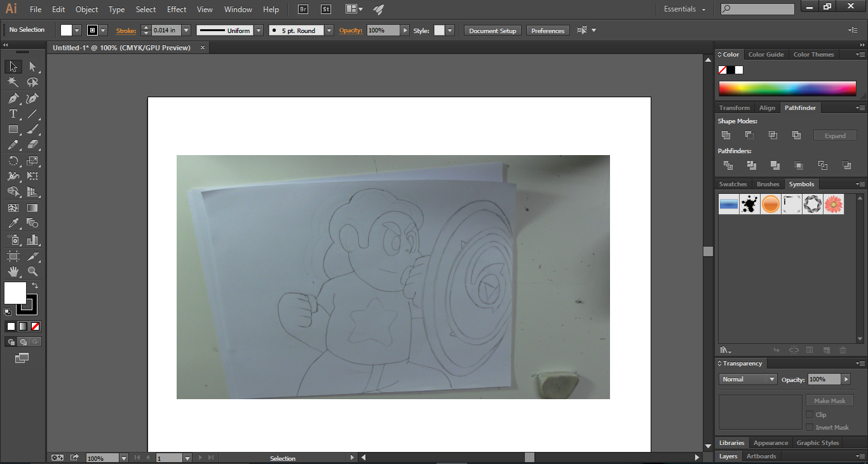868x464 pixels.
Task: Switch to the Artboards tab
Action: pyautogui.click(x=761, y=456)
